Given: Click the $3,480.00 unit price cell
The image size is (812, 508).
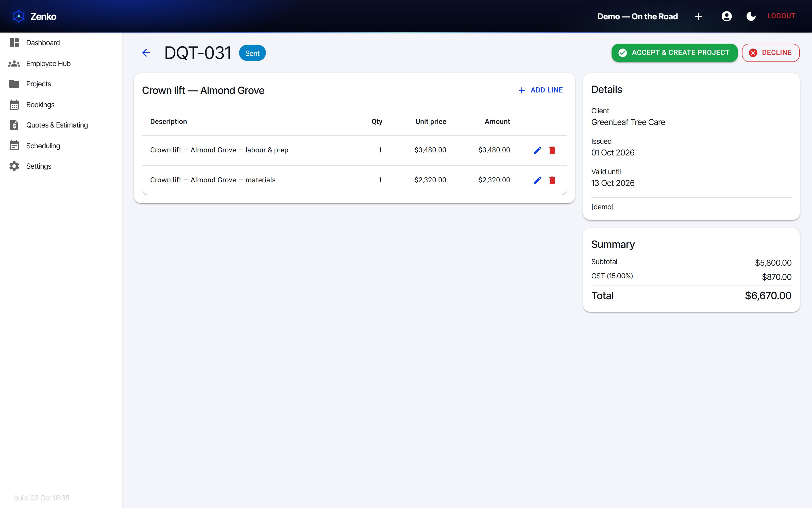Looking at the screenshot, I should tap(430, 150).
